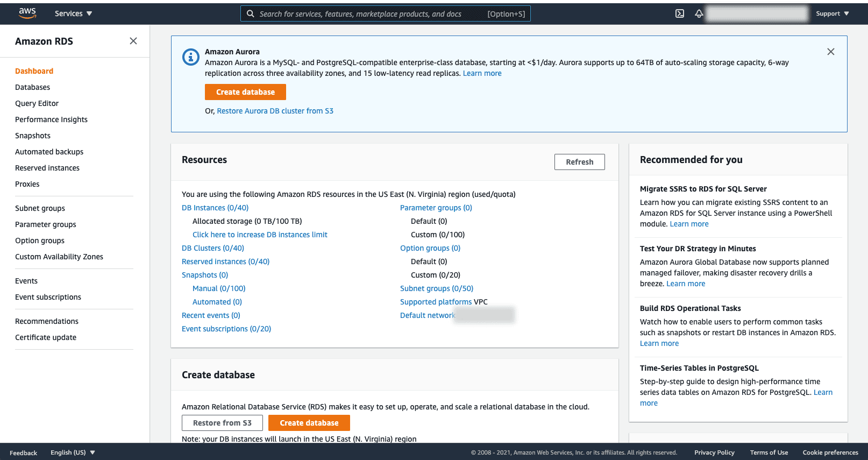
Task: Open Manual (0/100) snapshots link
Action: click(x=219, y=288)
